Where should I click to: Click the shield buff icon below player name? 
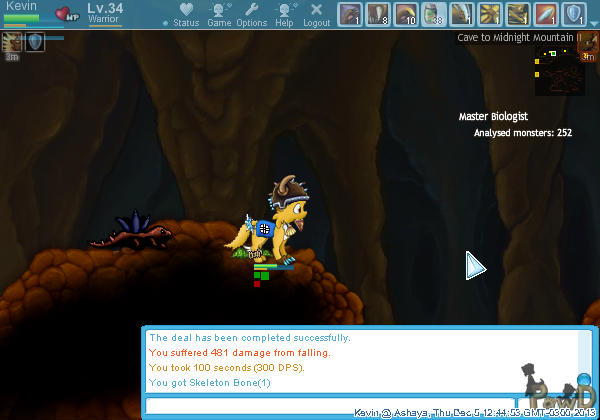(34, 41)
